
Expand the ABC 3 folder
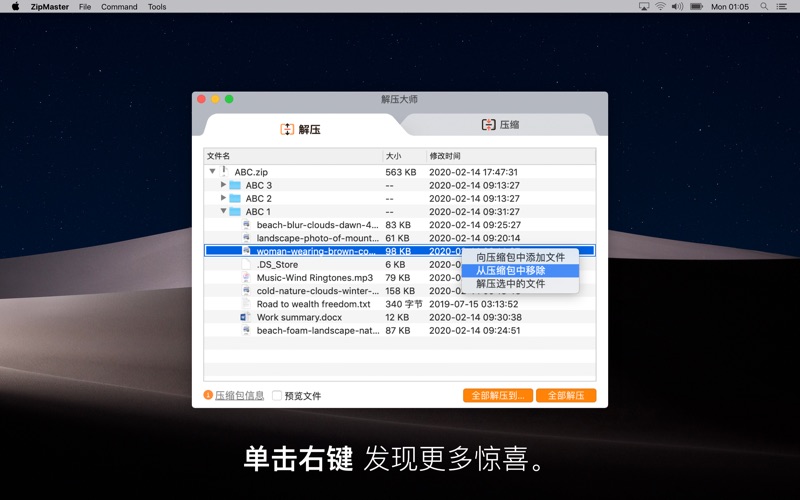[223, 185]
